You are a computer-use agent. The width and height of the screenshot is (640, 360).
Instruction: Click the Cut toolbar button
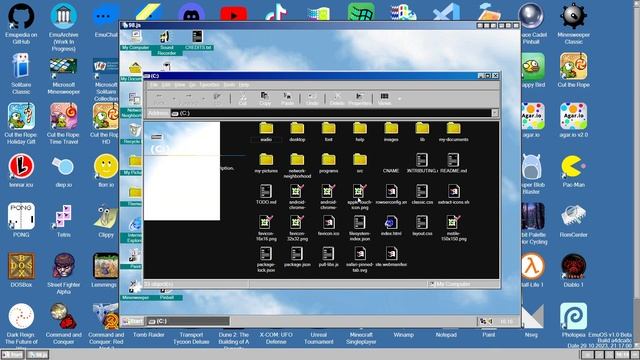242,99
